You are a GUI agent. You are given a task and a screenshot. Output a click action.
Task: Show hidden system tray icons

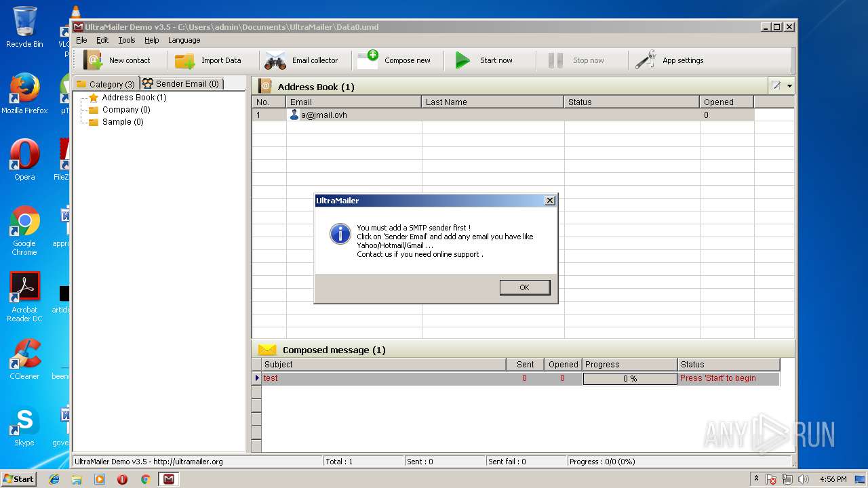coord(757,479)
